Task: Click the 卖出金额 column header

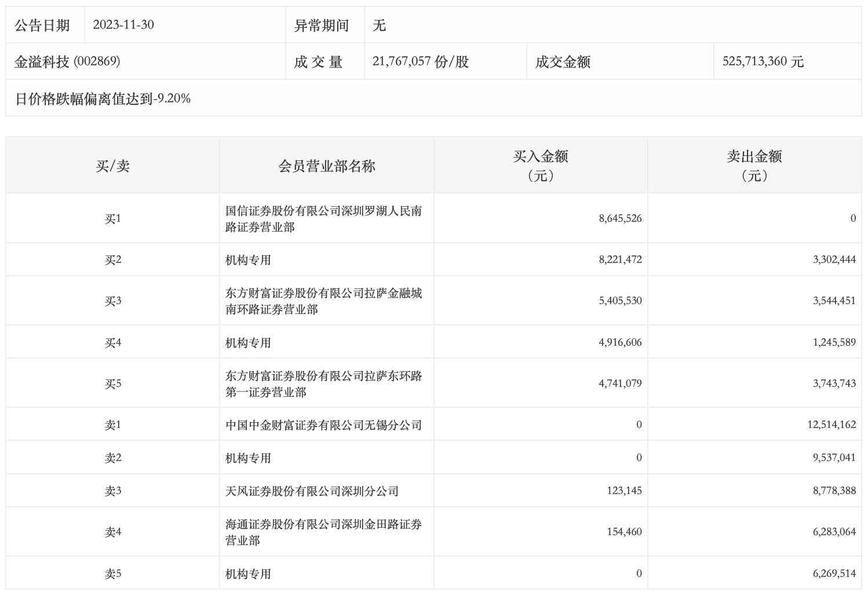Action: (x=754, y=165)
